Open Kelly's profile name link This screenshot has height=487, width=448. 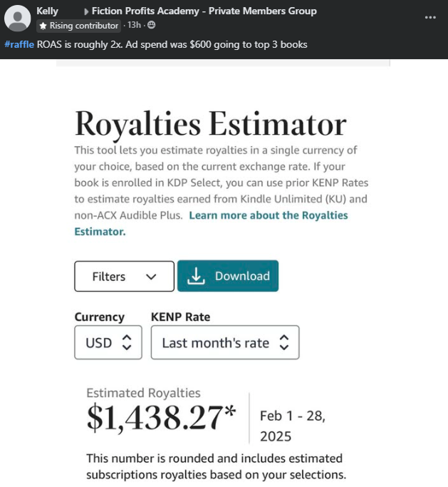[48, 11]
